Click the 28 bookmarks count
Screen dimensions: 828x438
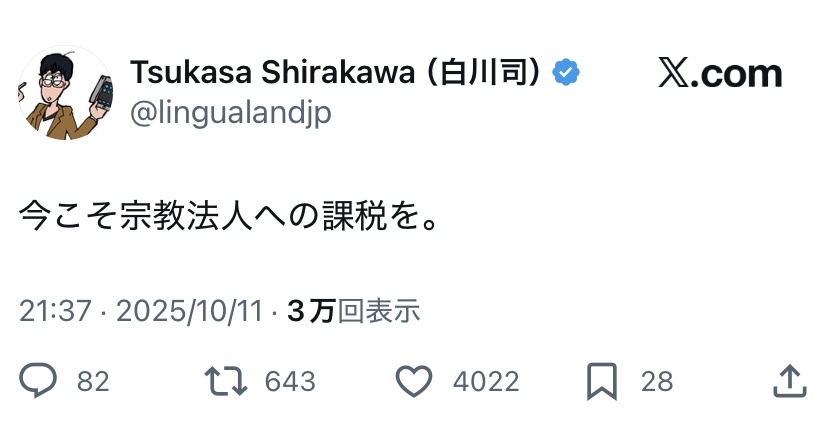(657, 381)
